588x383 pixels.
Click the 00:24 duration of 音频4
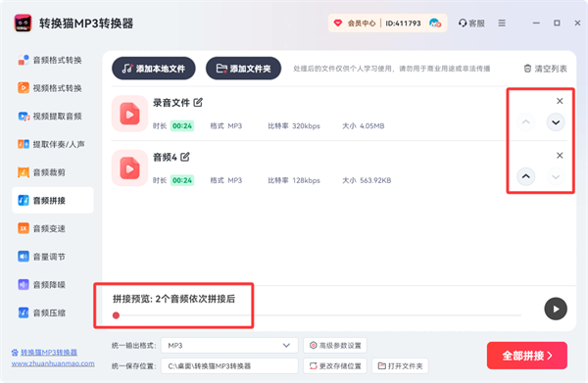point(182,180)
